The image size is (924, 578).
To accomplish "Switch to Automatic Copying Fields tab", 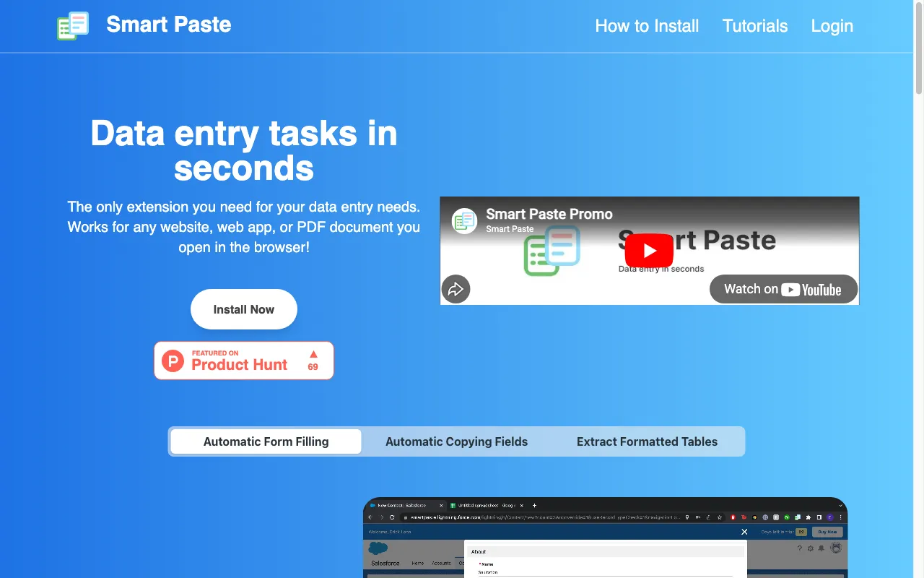I will point(457,441).
